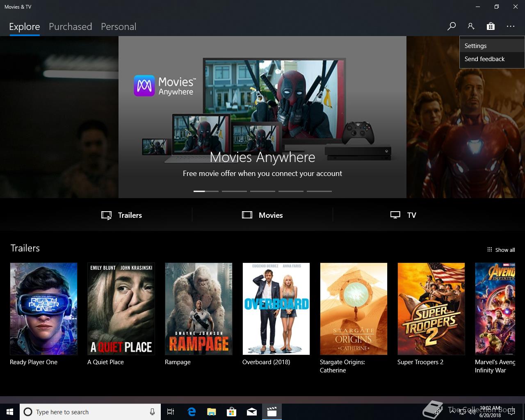The image size is (525, 420).
Task: Click the Stargate Origins: Catherine title text
Action: pyautogui.click(x=342, y=366)
